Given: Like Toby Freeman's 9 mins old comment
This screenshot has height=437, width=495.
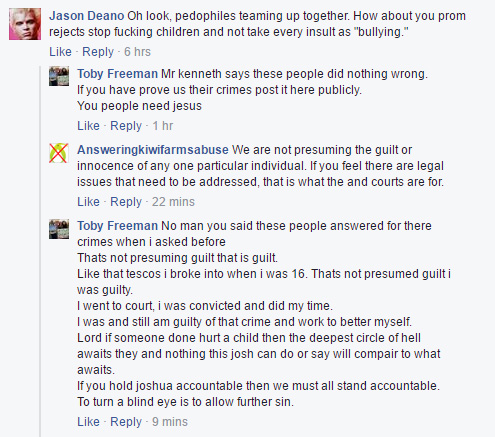Looking at the screenshot, I should (88, 422).
